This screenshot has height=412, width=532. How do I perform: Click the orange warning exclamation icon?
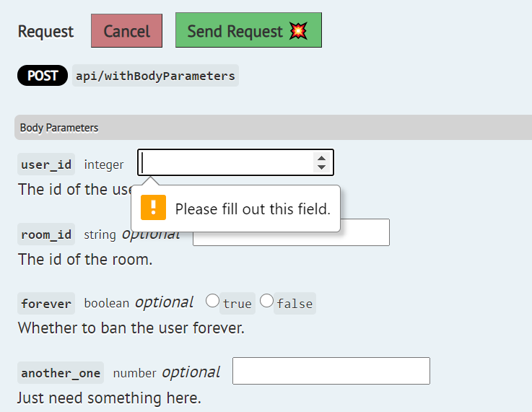(x=153, y=208)
